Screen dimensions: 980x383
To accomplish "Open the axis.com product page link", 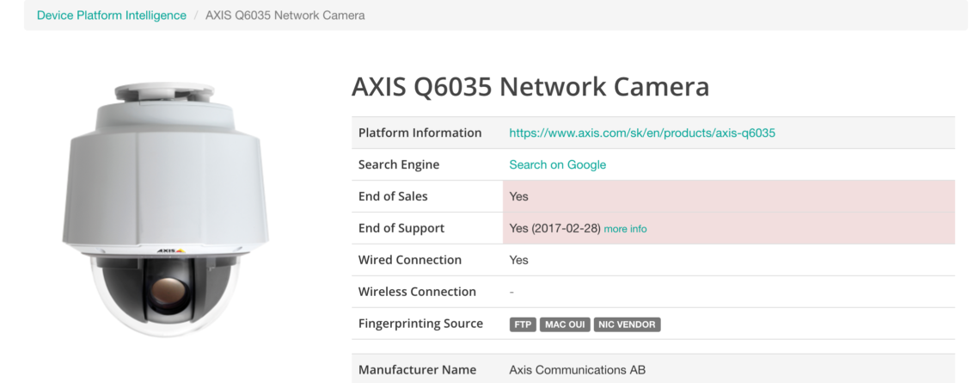I will click(x=642, y=133).
